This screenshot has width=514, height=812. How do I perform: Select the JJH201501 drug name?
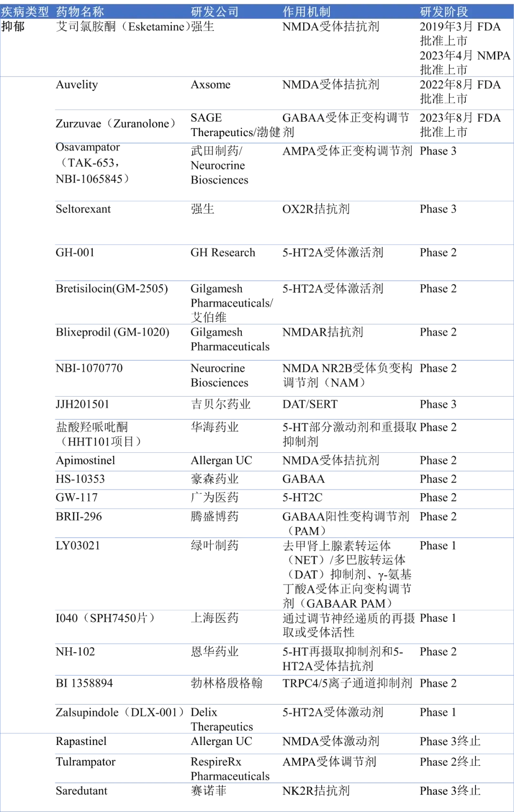coord(82,404)
